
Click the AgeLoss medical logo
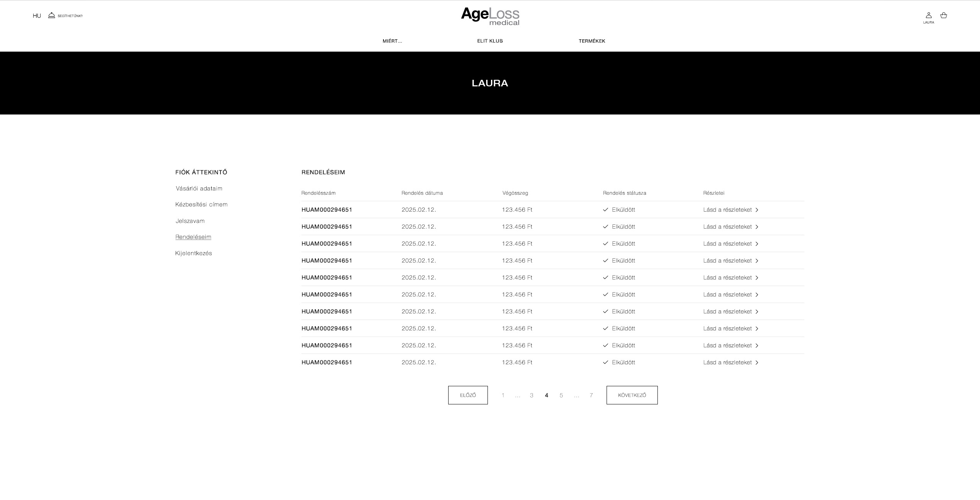(x=490, y=16)
